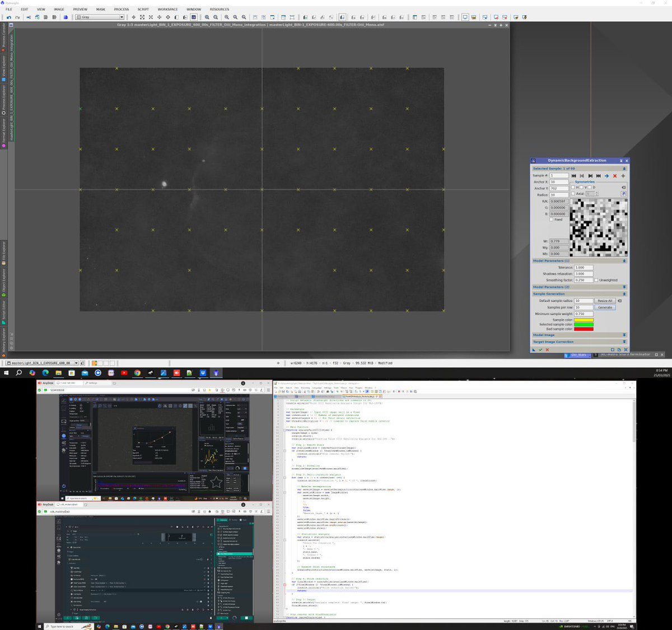Viewport: 672px width, 630px height.
Task: Open the PREVIEW menu
Action: (x=80, y=10)
